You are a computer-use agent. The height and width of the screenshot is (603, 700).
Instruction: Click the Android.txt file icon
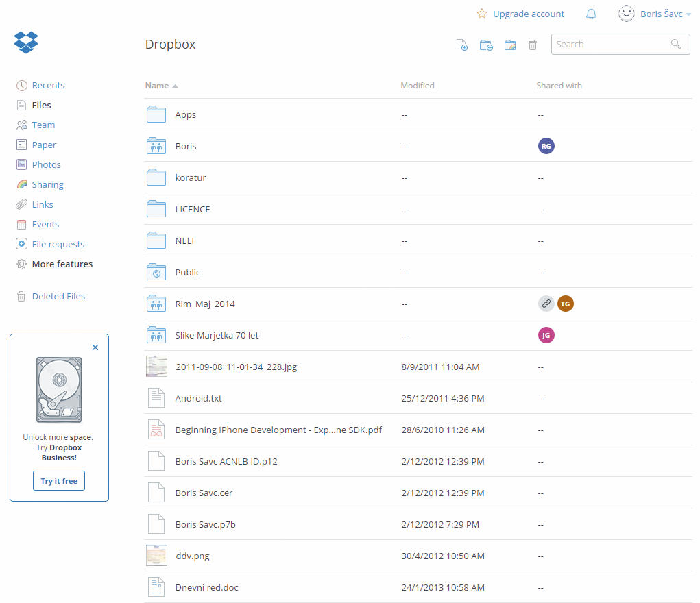[x=156, y=397]
